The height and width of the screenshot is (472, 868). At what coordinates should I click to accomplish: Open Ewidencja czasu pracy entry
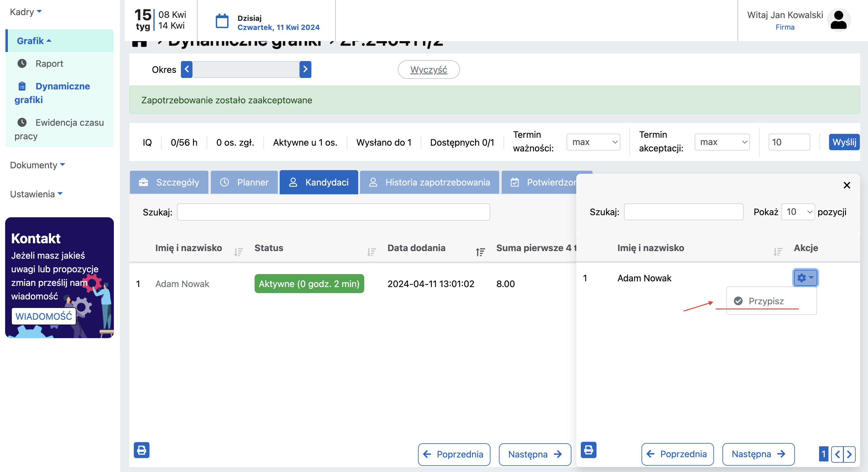click(x=59, y=129)
